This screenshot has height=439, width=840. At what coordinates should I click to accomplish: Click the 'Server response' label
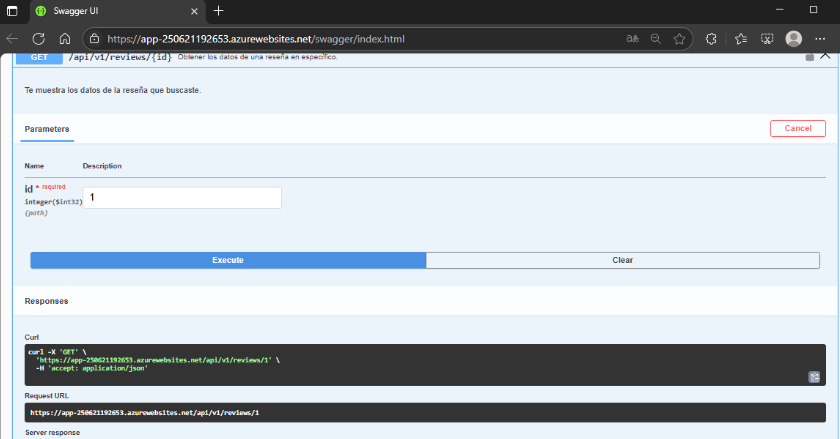coord(52,433)
